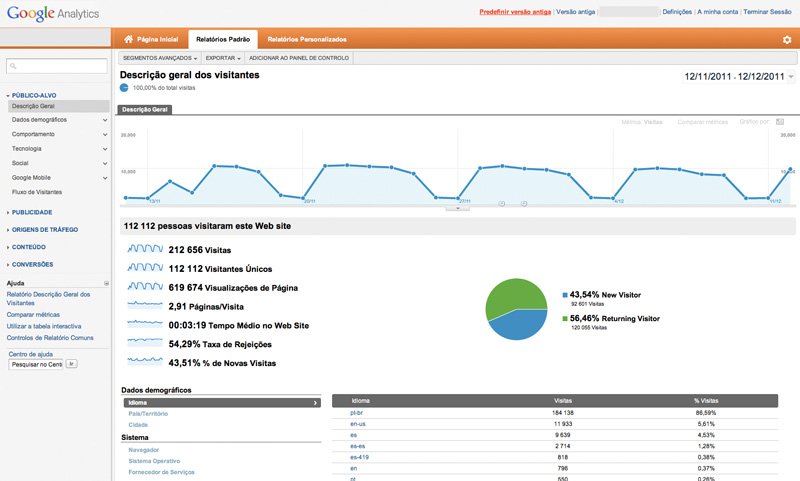Collapse the Ajuda help panel icon

click(107, 283)
